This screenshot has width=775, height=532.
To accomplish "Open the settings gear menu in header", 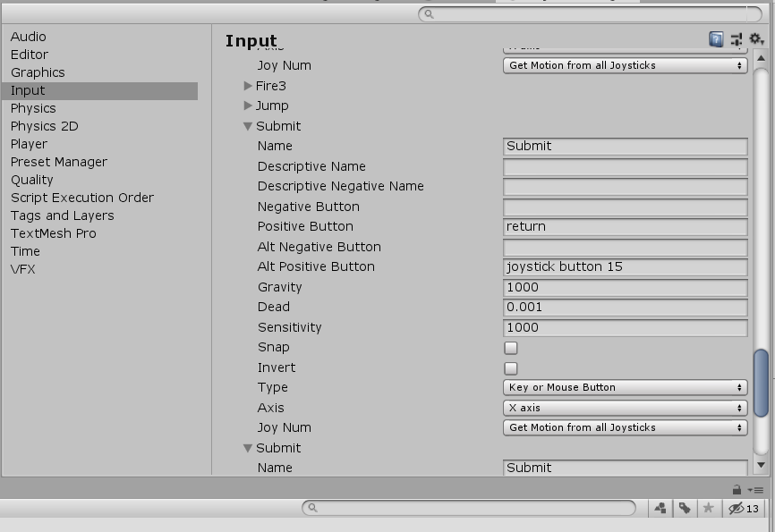I will click(756, 39).
